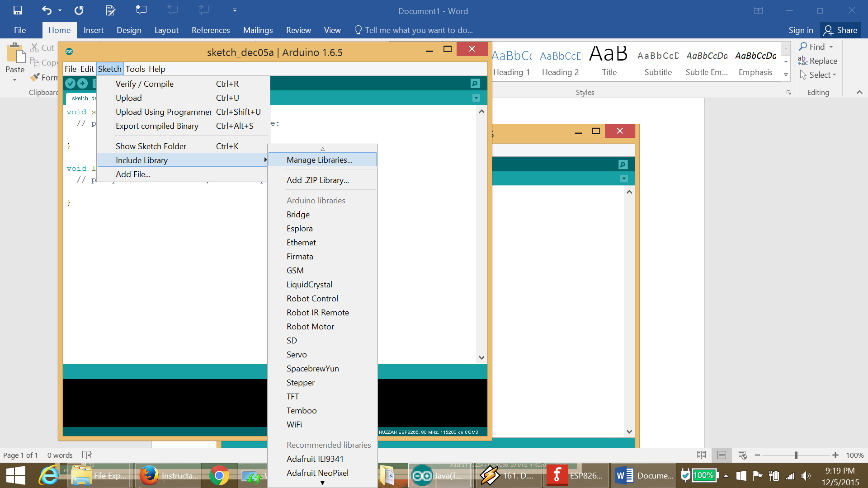Click the Undo arrow in Word title bar
The image size is (868, 488).
point(47,10)
